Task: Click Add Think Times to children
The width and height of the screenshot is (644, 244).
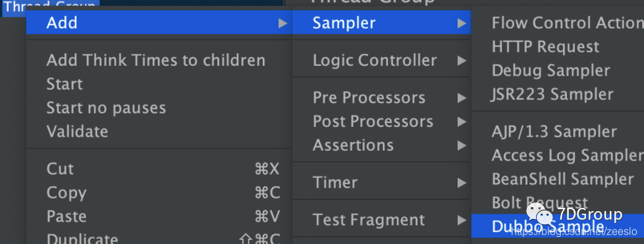Action: click(155, 61)
